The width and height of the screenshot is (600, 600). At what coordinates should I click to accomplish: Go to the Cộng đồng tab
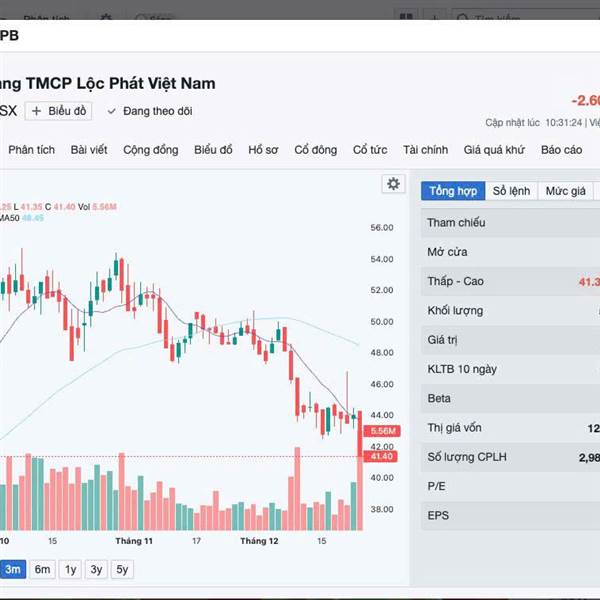151,150
